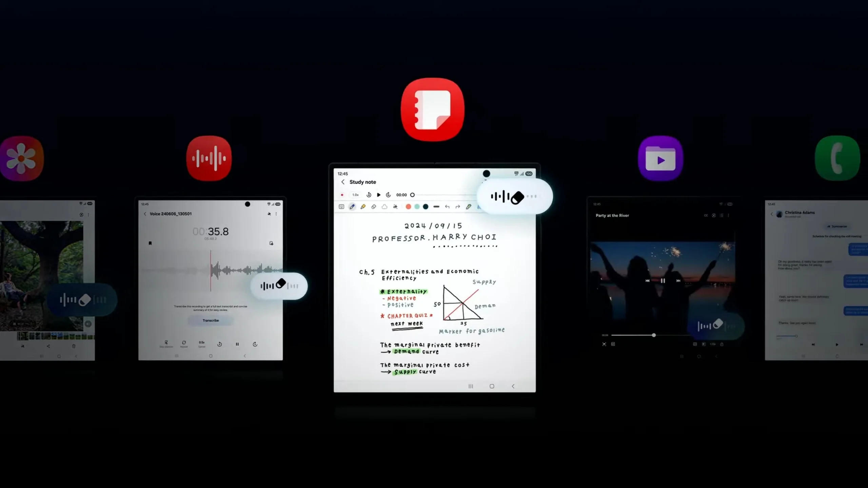Toggle the screen lock in video player
This screenshot has height=488, width=868.
[x=722, y=344]
